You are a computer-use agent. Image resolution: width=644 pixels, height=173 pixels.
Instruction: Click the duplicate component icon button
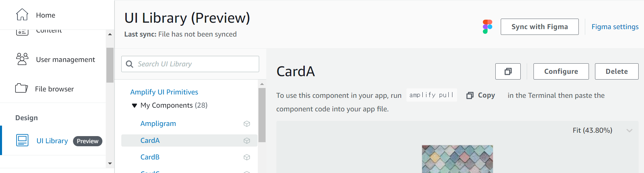point(508,71)
